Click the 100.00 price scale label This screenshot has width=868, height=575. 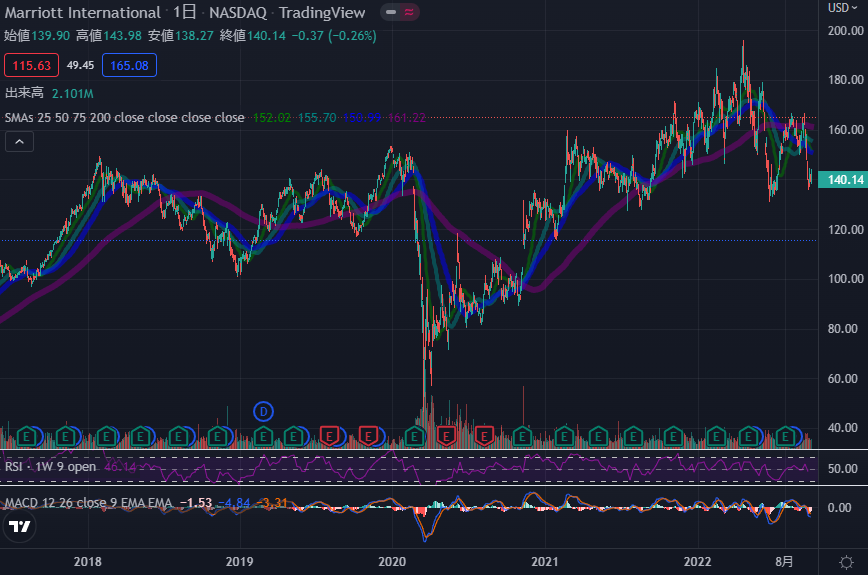pos(845,278)
